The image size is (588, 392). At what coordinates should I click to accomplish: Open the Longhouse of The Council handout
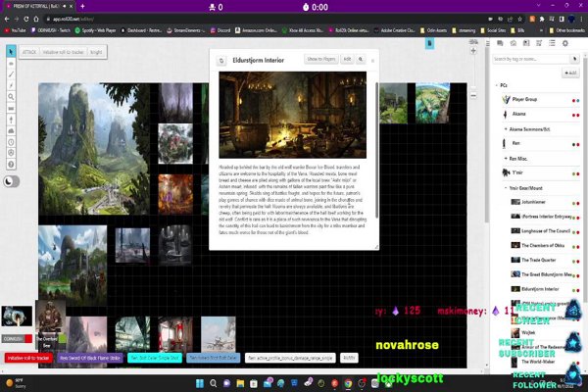tap(545, 231)
